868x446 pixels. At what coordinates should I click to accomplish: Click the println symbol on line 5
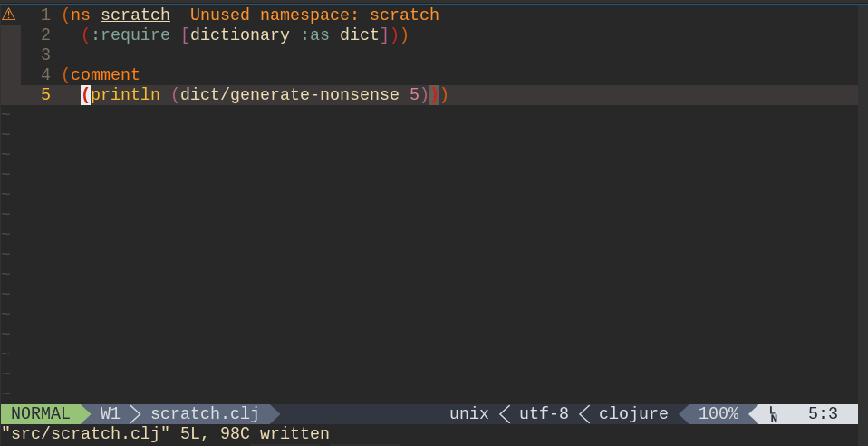click(x=125, y=95)
